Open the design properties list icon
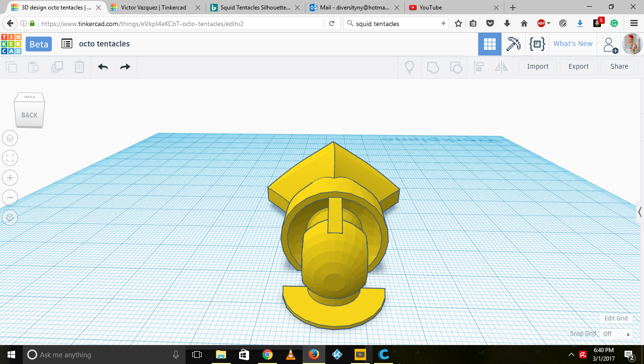Image resolution: width=644 pixels, height=364 pixels. tap(67, 44)
